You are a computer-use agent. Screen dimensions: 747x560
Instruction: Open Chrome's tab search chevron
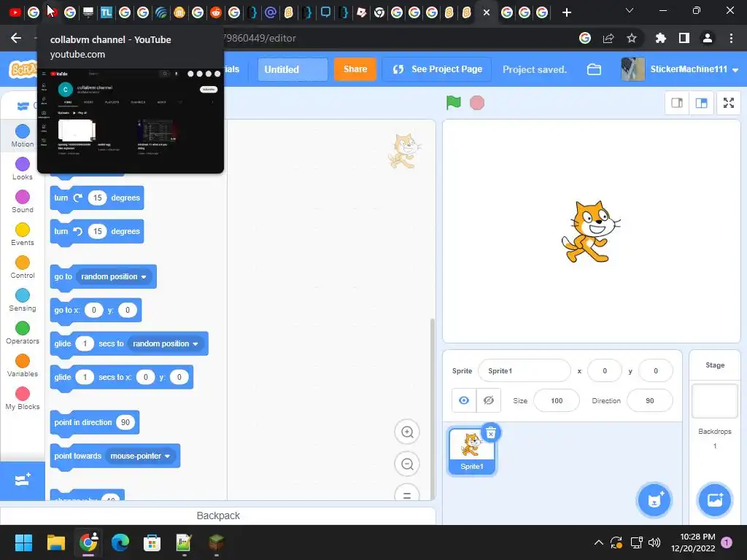pyautogui.click(x=630, y=10)
